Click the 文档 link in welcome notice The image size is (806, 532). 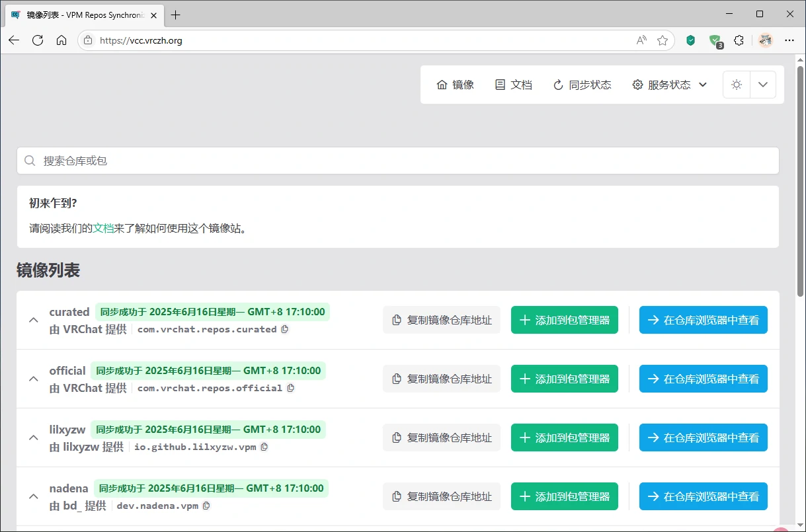(103, 228)
